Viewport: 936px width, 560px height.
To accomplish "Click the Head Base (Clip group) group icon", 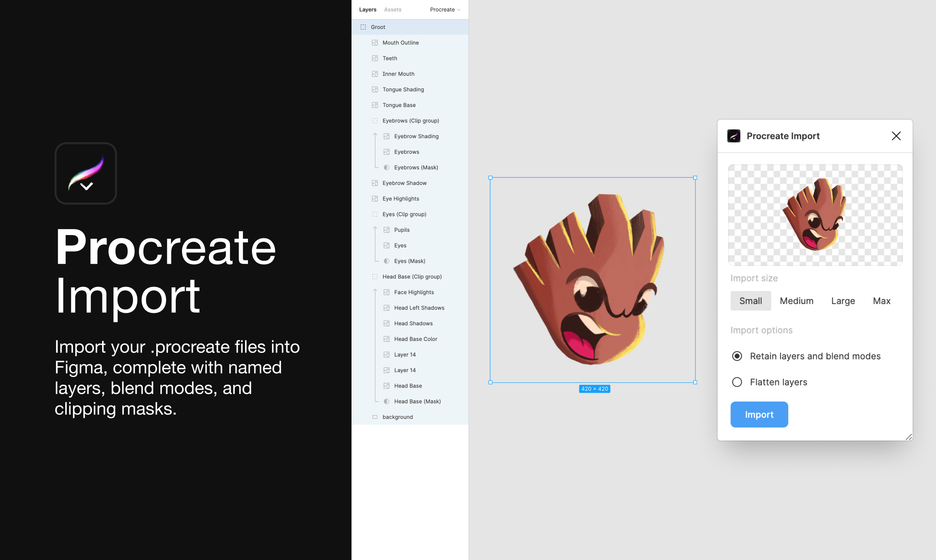I will [375, 277].
